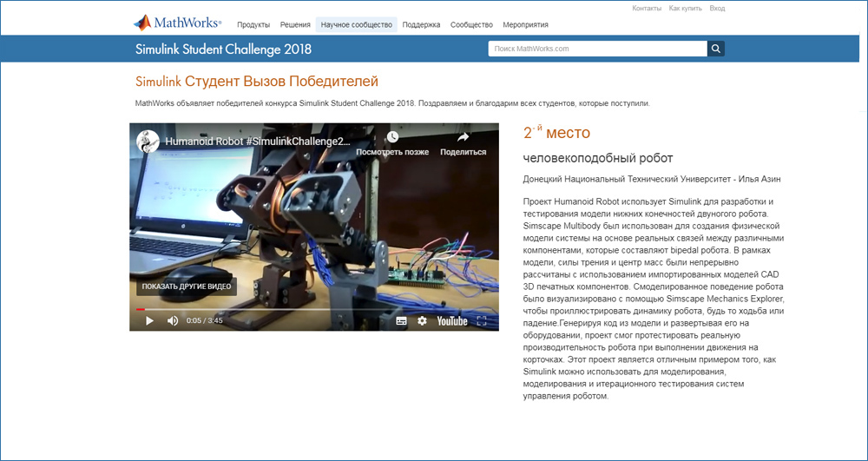Open video settings gear icon
The height and width of the screenshot is (461, 868).
click(423, 321)
